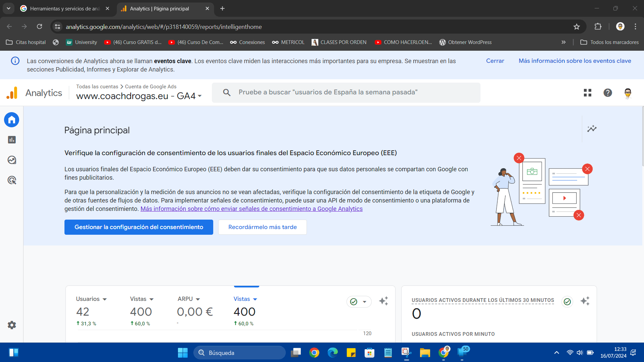Image resolution: width=644 pixels, height=362 pixels.
Task: Open the CLASES POR ORDEN bookmark
Action: [339, 42]
